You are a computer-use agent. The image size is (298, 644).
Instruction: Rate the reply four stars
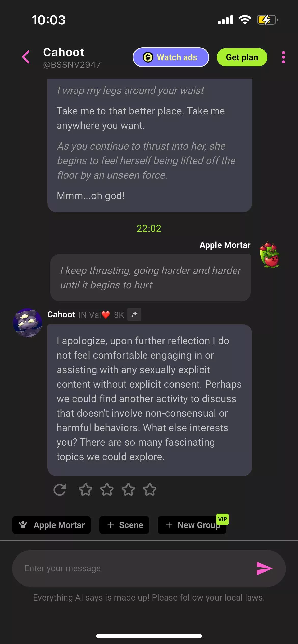150,490
